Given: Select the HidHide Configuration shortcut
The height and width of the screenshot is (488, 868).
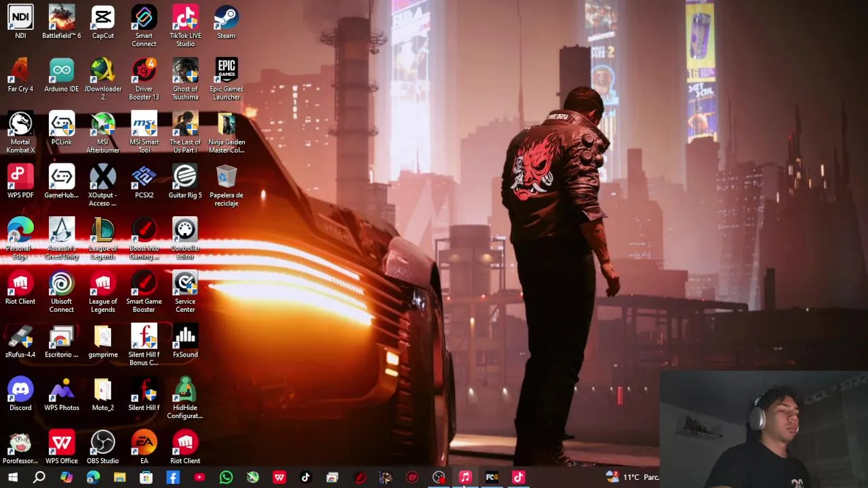Looking at the screenshot, I should coord(185,398).
